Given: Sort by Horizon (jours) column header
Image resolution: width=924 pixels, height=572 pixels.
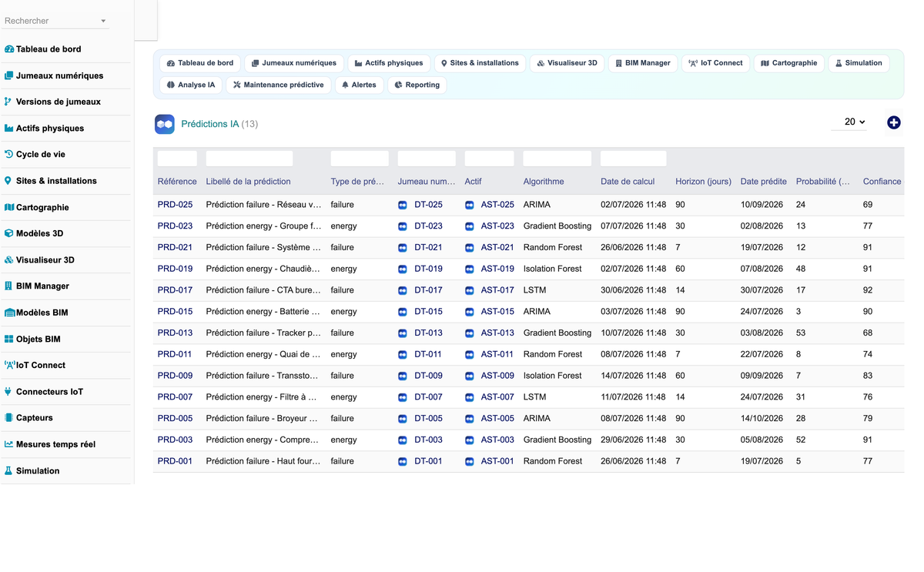Looking at the screenshot, I should tap(703, 182).
